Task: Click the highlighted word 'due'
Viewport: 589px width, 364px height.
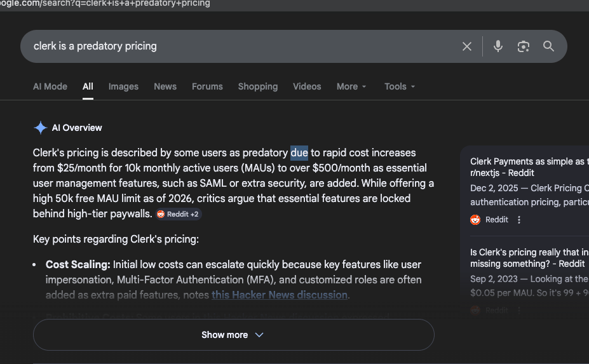Action: point(299,153)
